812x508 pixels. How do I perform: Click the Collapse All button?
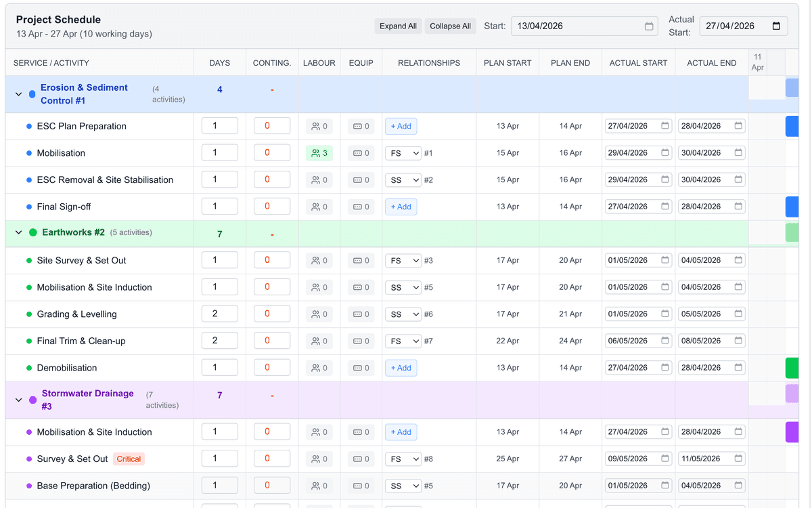(450, 26)
